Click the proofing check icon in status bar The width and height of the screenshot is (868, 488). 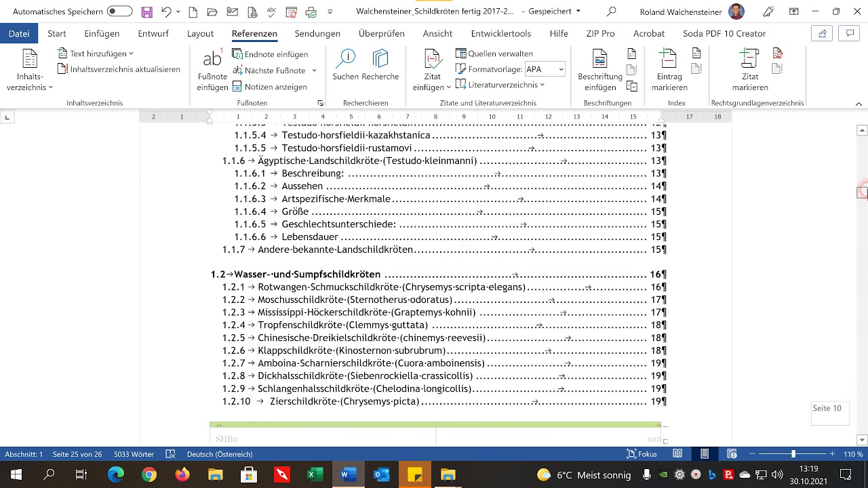click(x=171, y=454)
